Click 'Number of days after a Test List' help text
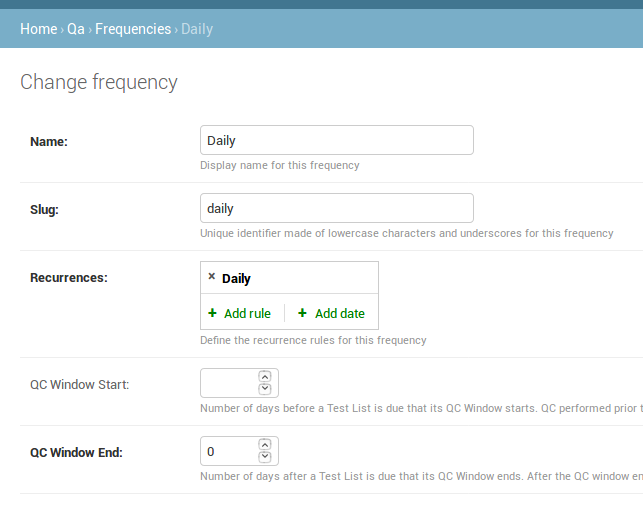This screenshot has height=523, width=643. click(x=421, y=477)
